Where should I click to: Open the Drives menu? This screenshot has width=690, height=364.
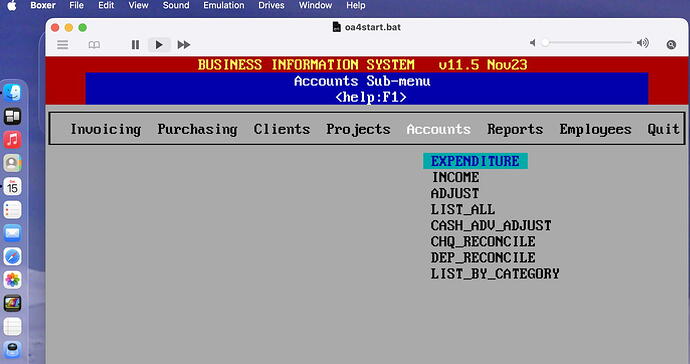tap(271, 6)
